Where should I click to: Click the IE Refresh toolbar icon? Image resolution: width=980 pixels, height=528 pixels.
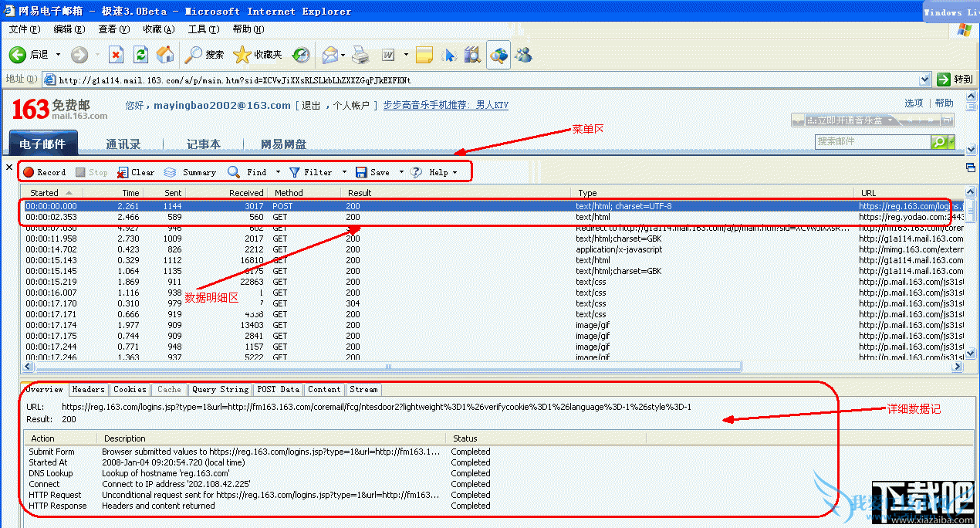[x=140, y=55]
